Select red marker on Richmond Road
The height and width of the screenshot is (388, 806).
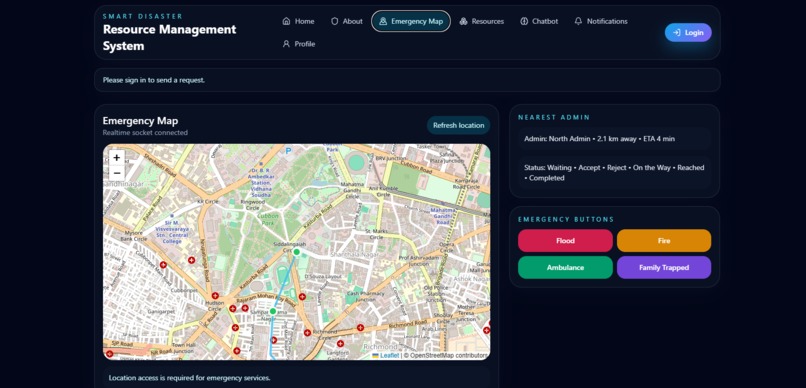pyautogui.click(x=360, y=328)
